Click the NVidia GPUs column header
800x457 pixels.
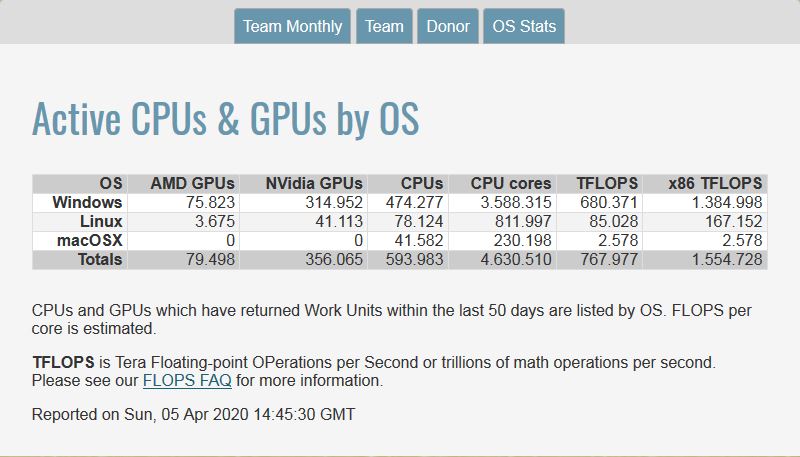pos(315,183)
